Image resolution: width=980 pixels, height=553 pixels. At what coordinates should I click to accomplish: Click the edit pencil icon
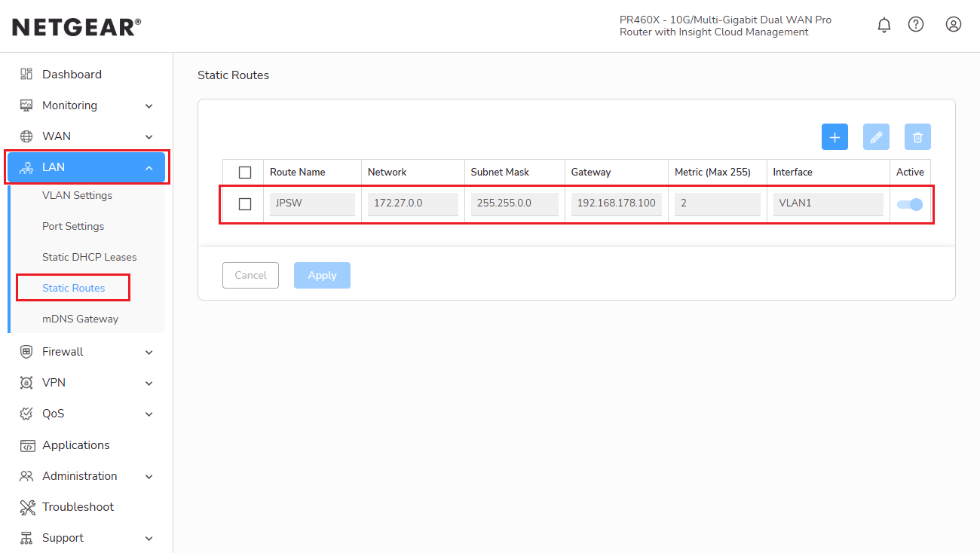pyautogui.click(x=876, y=137)
